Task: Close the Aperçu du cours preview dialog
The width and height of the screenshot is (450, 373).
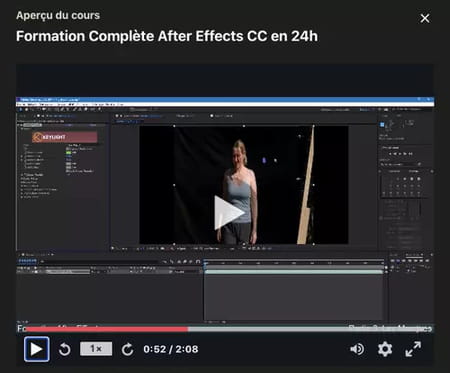Action: [x=425, y=18]
